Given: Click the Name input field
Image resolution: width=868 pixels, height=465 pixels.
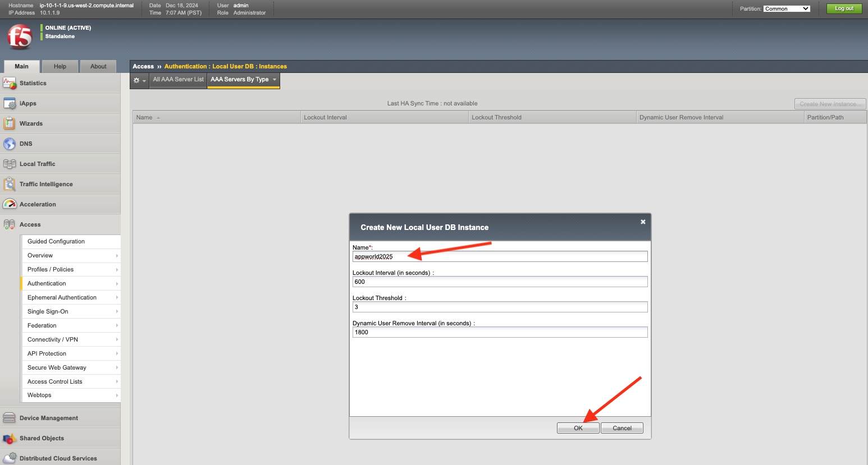Looking at the screenshot, I should point(500,256).
